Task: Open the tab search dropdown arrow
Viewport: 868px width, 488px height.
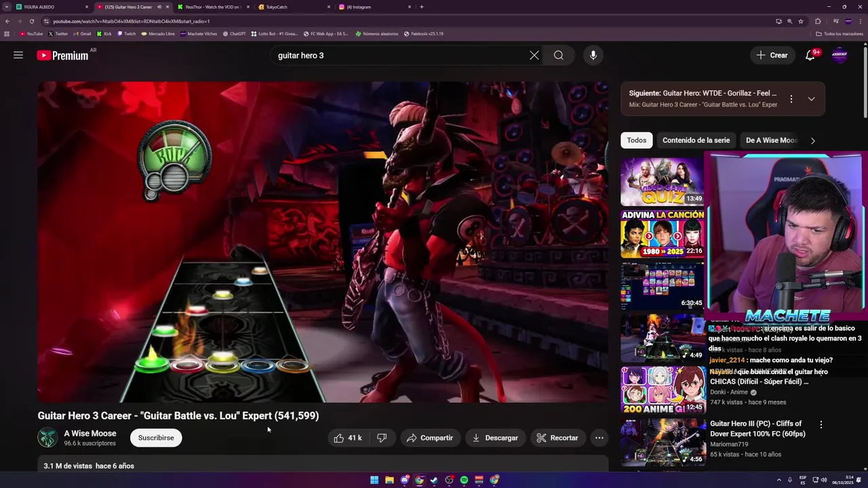Action: tap(7, 7)
